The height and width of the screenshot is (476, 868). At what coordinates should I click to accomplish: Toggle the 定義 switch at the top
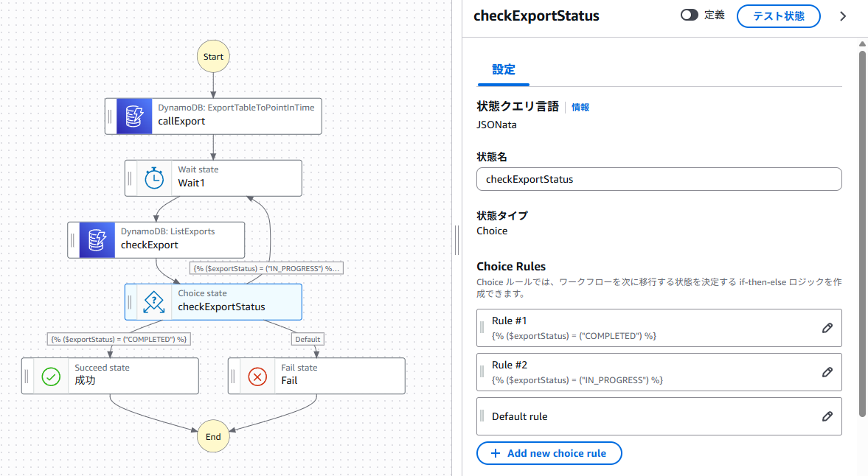[x=690, y=15]
